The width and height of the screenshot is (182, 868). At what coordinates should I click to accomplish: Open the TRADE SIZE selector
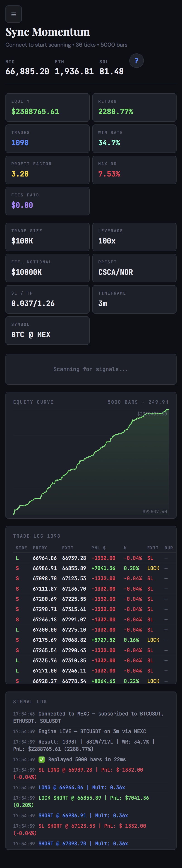point(47,237)
